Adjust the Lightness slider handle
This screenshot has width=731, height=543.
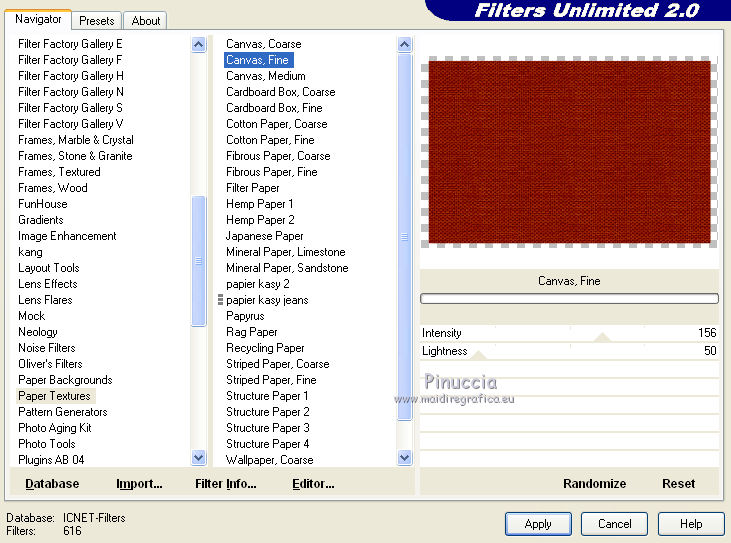pos(478,355)
